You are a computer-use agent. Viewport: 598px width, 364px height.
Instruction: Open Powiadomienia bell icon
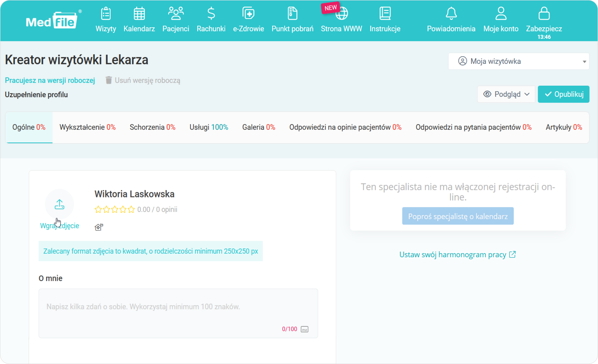pyautogui.click(x=451, y=13)
